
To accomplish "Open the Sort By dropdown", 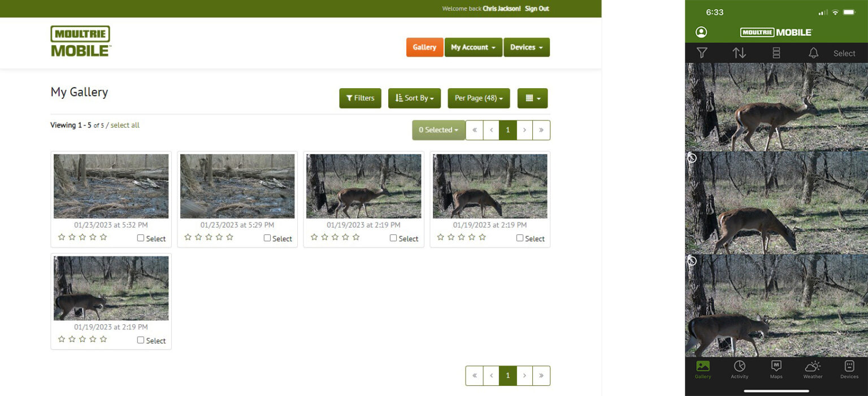I will point(414,98).
